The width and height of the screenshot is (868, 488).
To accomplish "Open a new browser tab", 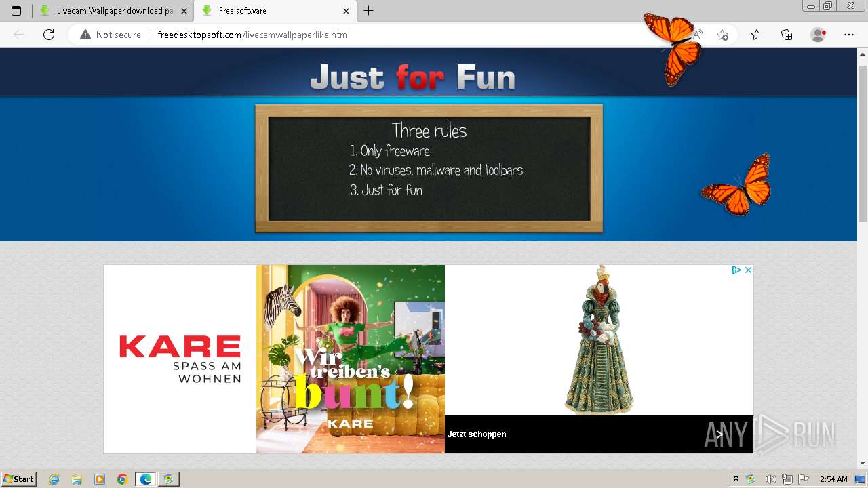I will click(368, 11).
